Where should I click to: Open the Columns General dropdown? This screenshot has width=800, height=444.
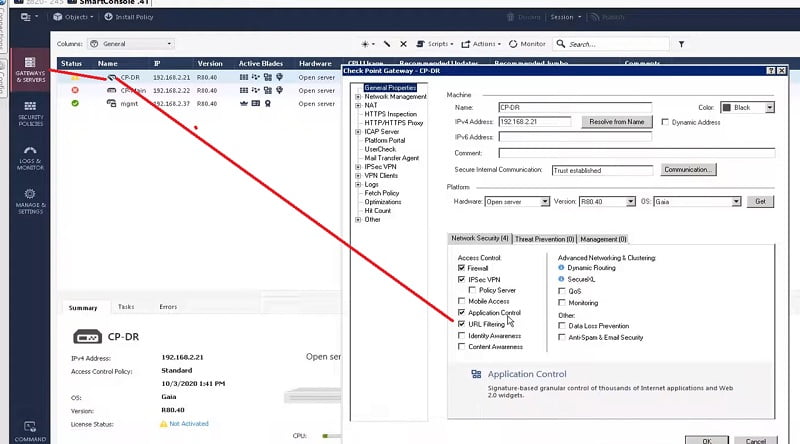131,44
